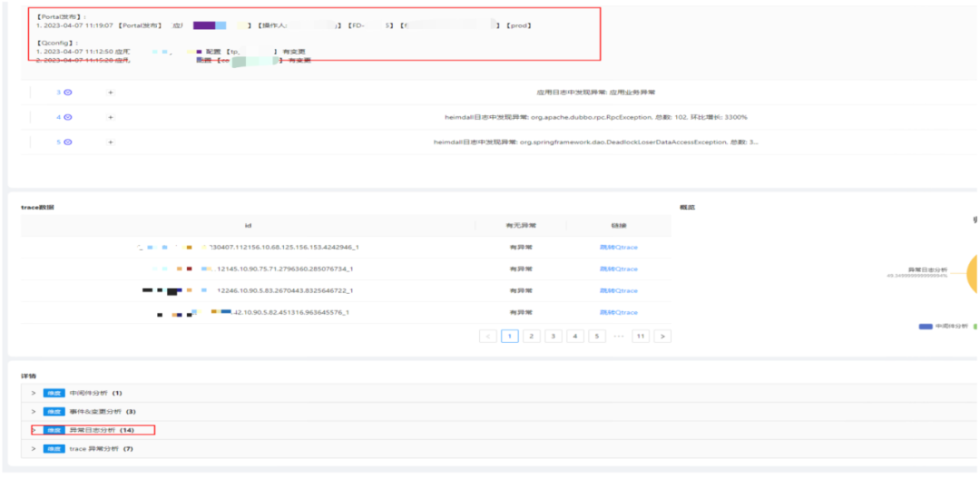Open 跳转Qtrace link for trace ending 8325646722_1

coord(618,290)
